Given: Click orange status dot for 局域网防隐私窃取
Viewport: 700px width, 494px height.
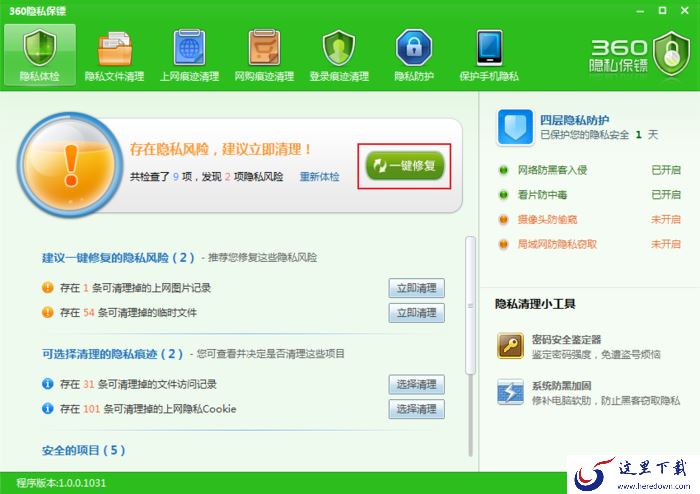Looking at the screenshot, I should 504,244.
